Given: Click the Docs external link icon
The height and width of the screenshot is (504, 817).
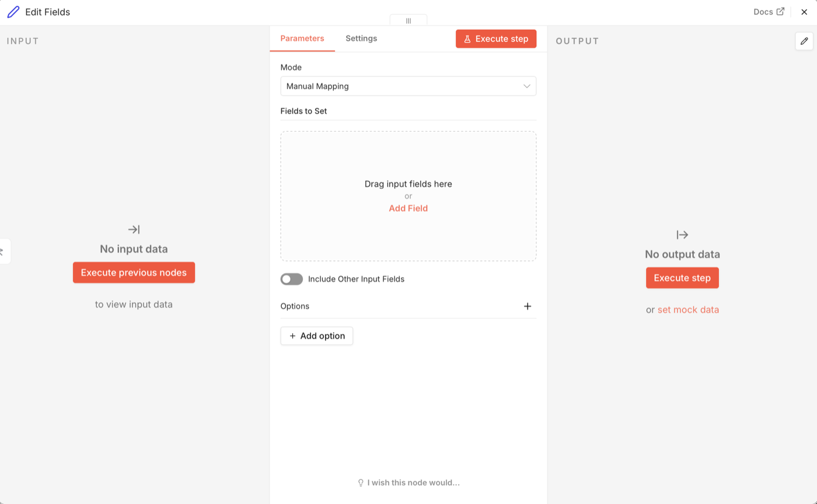Looking at the screenshot, I should tap(780, 12).
